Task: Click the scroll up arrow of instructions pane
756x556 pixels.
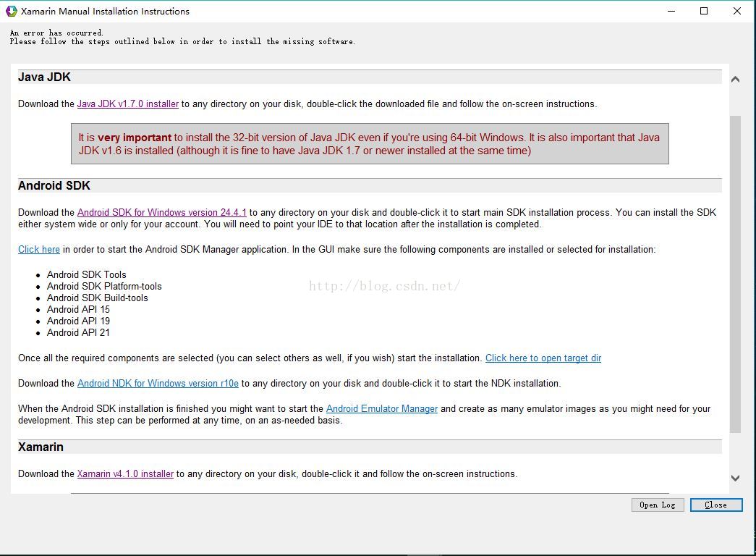Action: 735,79
